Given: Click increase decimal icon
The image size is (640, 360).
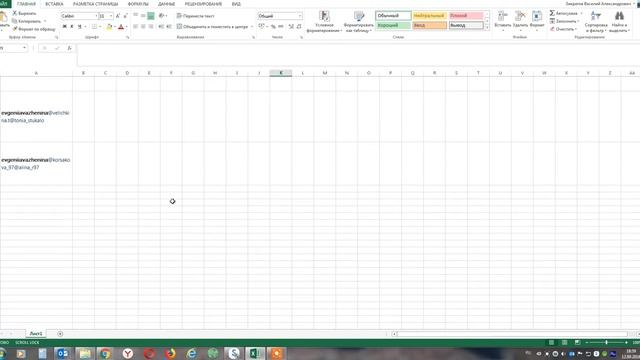Looking at the screenshot, I should point(291,27).
